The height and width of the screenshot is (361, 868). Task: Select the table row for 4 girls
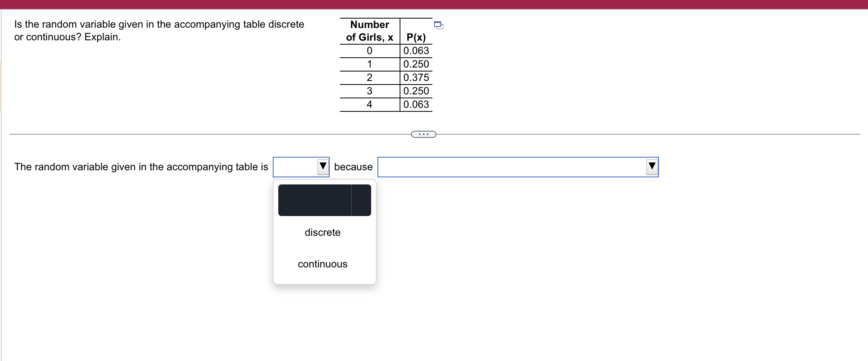pyautogui.click(x=369, y=104)
